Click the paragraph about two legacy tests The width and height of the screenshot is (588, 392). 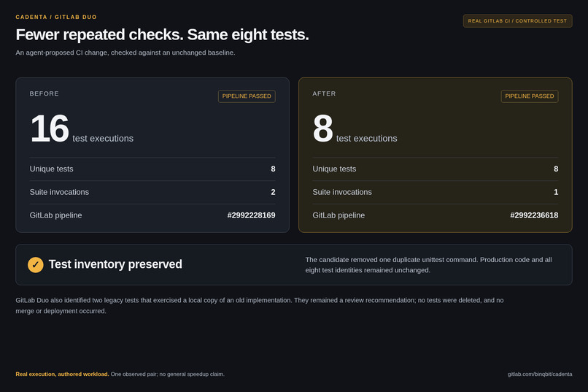260,305
